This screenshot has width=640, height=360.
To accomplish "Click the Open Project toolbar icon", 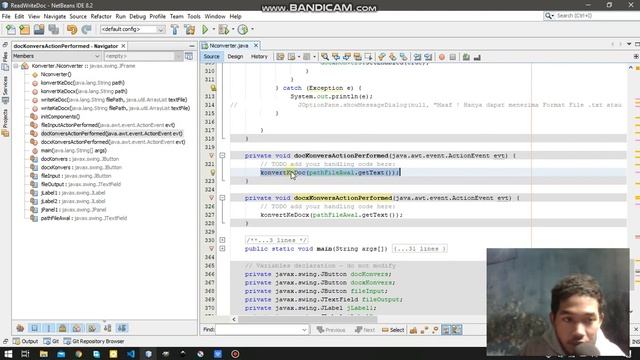I will [x=39, y=29].
